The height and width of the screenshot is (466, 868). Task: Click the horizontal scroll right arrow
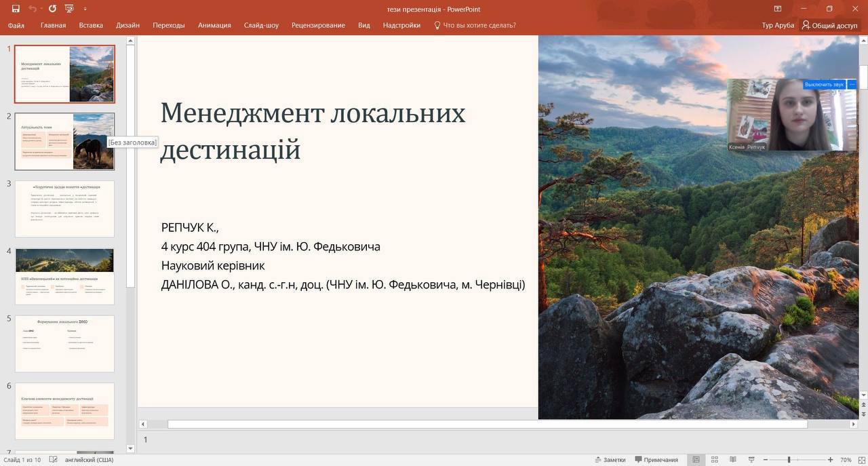(x=854, y=424)
